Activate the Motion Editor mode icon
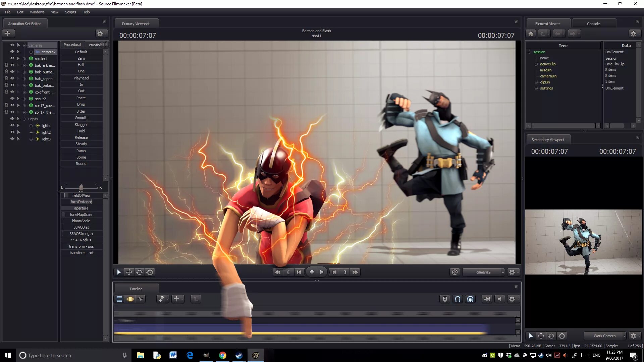This screenshot has width=644, height=362. point(130,299)
